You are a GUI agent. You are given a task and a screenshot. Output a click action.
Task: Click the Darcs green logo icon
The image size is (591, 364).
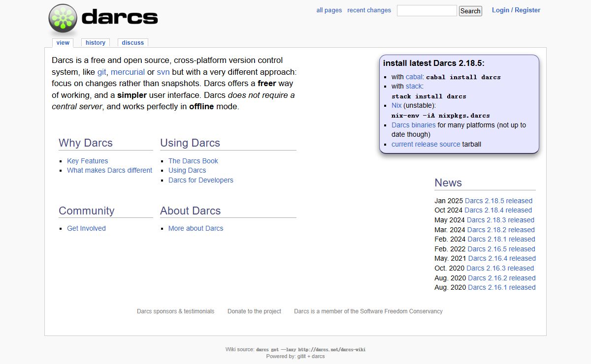click(x=63, y=19)
